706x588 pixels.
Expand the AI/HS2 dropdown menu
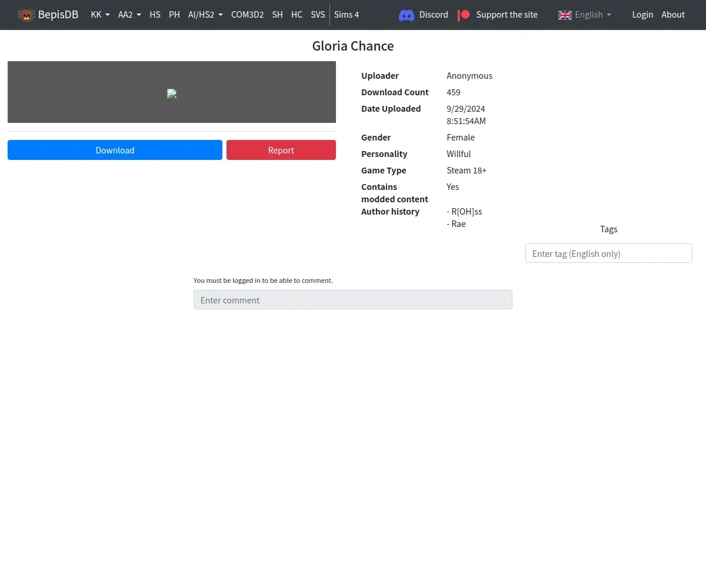(205, 15)
